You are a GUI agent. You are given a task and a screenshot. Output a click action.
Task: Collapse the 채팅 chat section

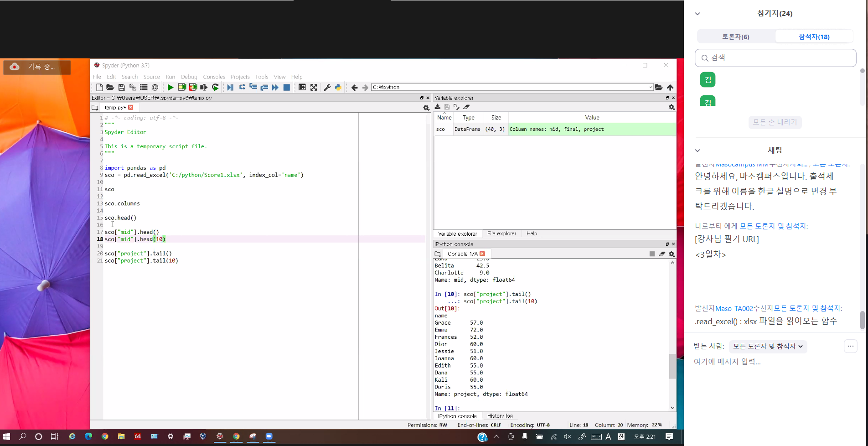(697, 150)
